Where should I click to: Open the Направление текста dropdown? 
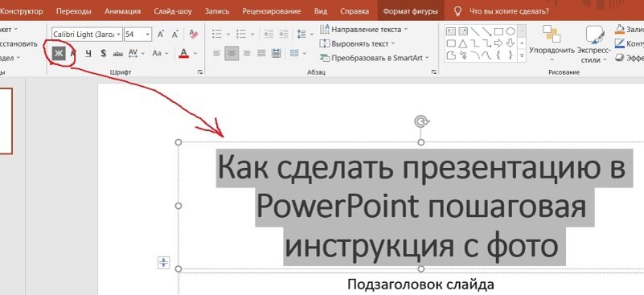[363, 30]
